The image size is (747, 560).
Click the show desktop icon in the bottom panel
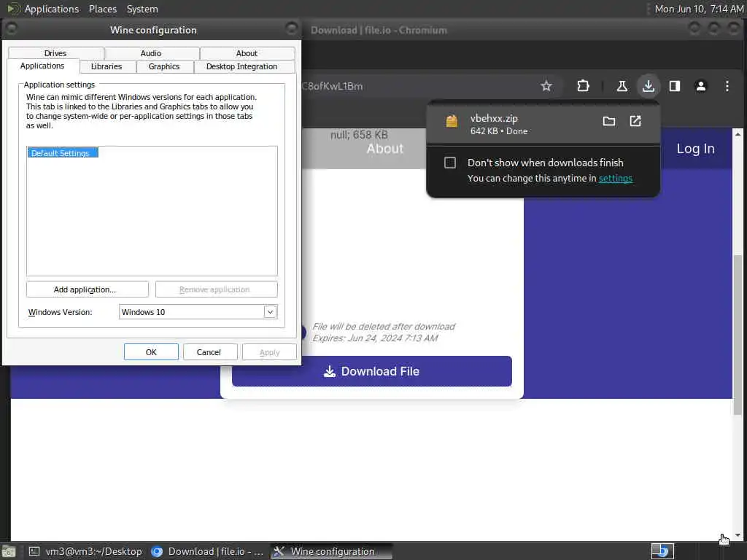click(9, 552)
